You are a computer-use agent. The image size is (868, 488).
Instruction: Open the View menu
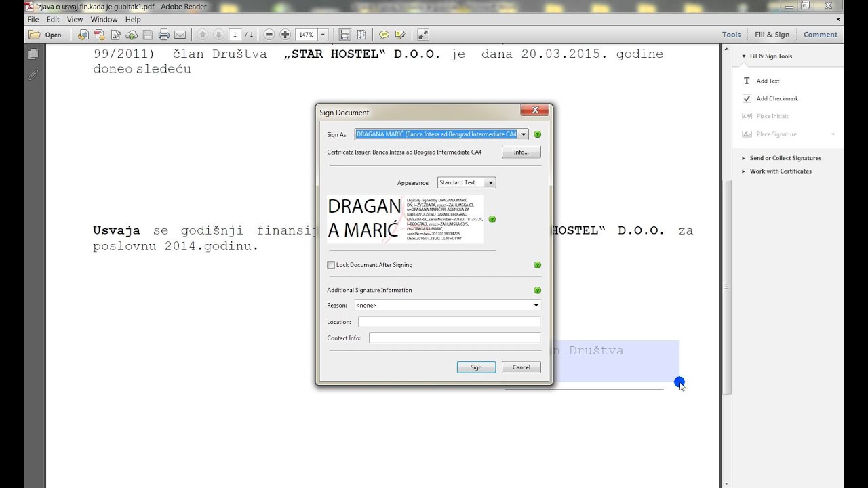pyautogui.click(x=75, y=20)
